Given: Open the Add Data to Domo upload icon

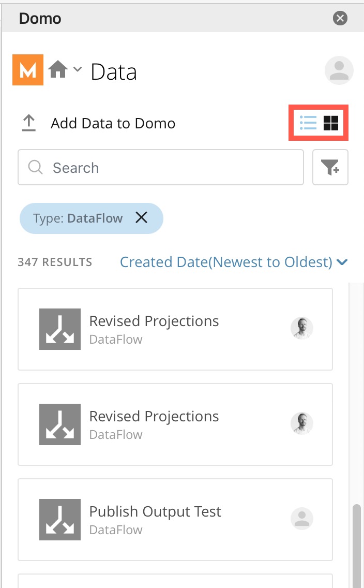Looking at the screenshot, I should [29, 123].
